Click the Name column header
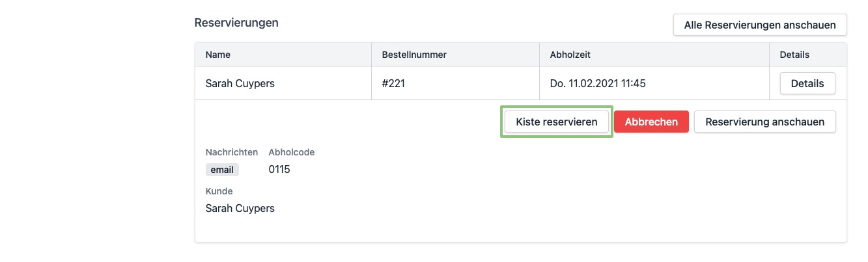The width and height of the screenshot is (868, 262). (218, 55)
